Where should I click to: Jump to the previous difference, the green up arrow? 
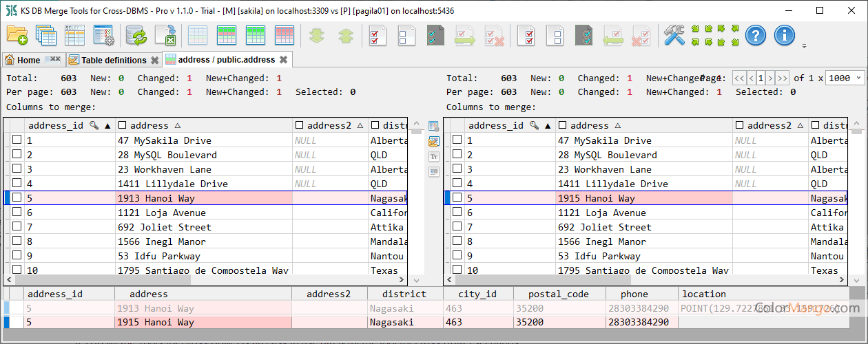[346, 35]
